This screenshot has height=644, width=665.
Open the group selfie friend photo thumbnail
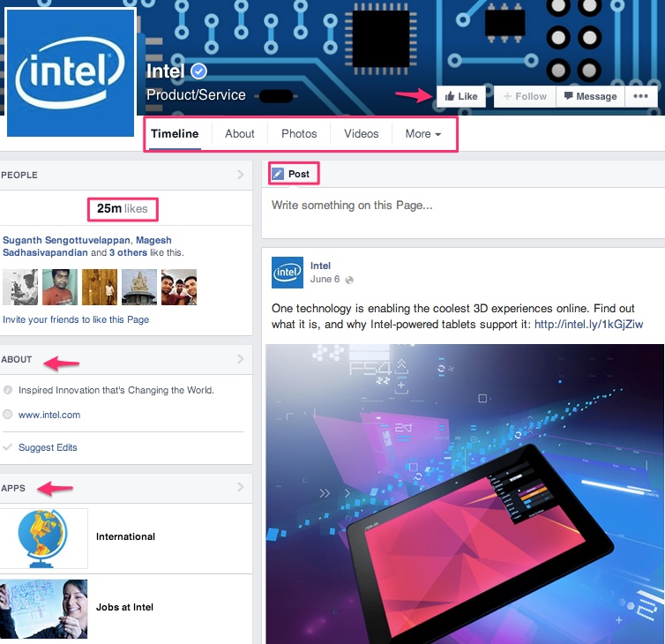point(179,288)
